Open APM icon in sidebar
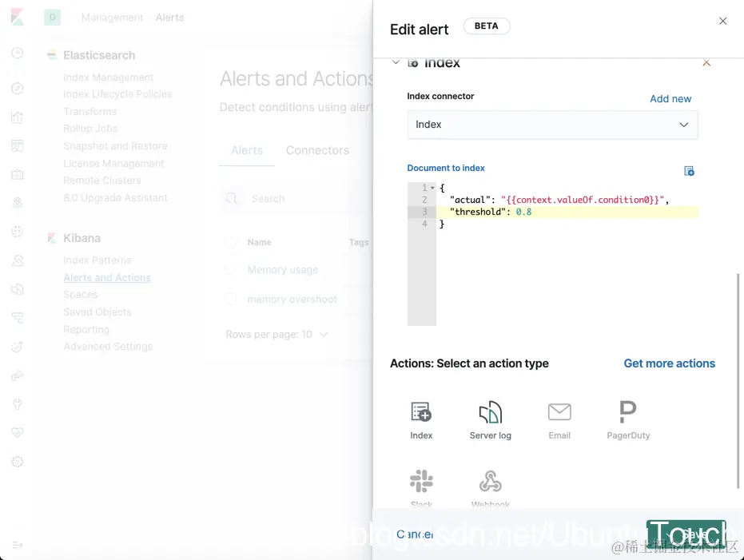This screenshot has height=560, width=744. [17, 318]
